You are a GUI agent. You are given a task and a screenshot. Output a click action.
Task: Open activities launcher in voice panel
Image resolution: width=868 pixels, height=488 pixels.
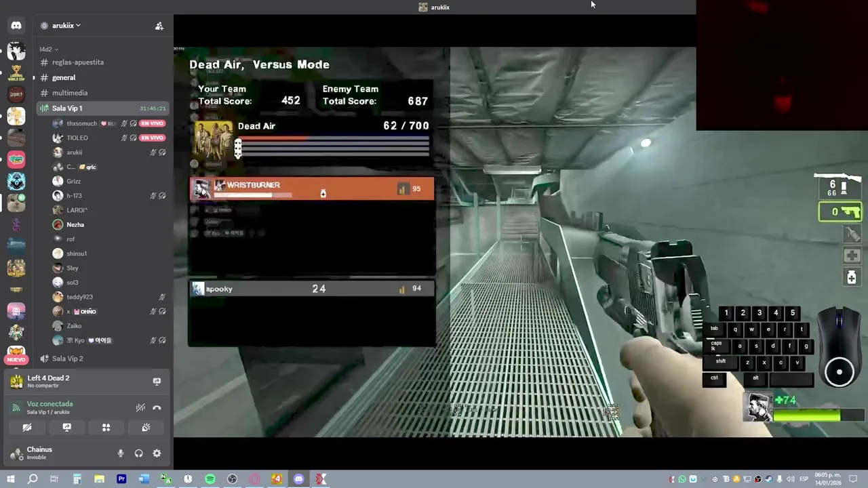[x=106, y=428]
